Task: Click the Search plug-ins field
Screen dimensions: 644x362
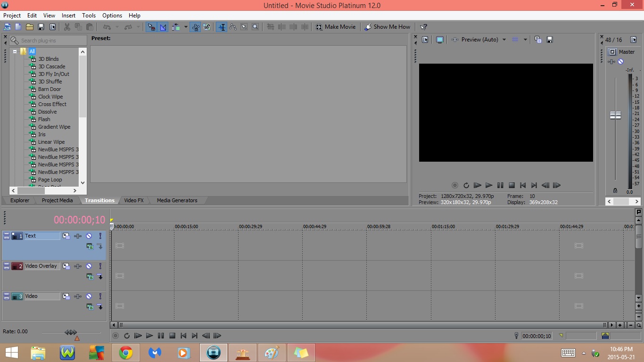Action: pyautogui.click(x=48, y=41)
